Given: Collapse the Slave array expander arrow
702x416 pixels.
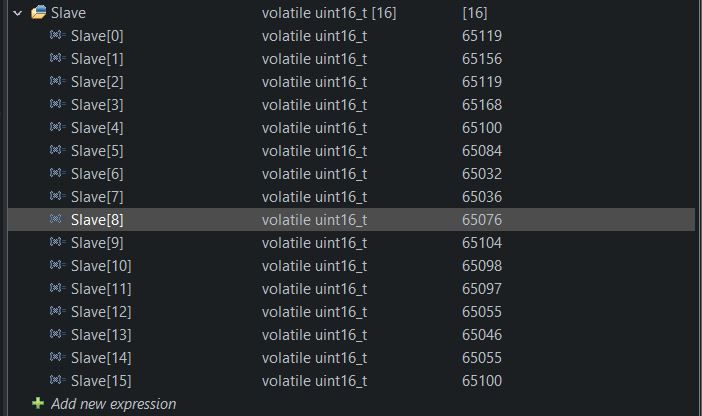Looking at the screenshot, I should click(18, 13).
